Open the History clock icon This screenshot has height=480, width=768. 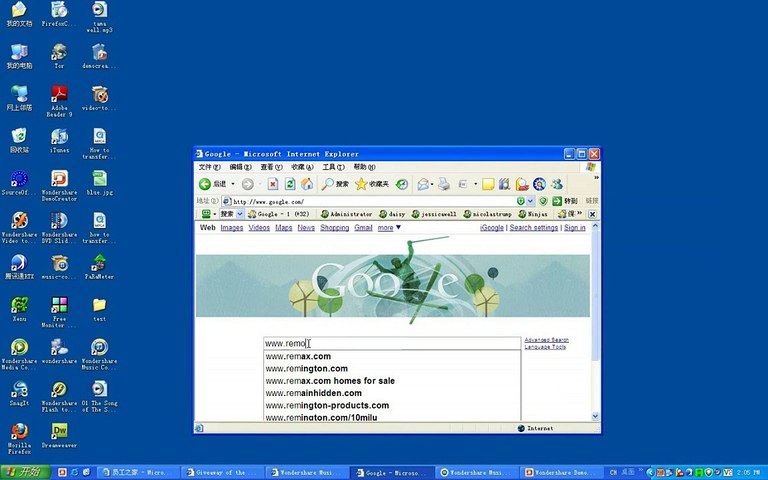tap(402, 184)
